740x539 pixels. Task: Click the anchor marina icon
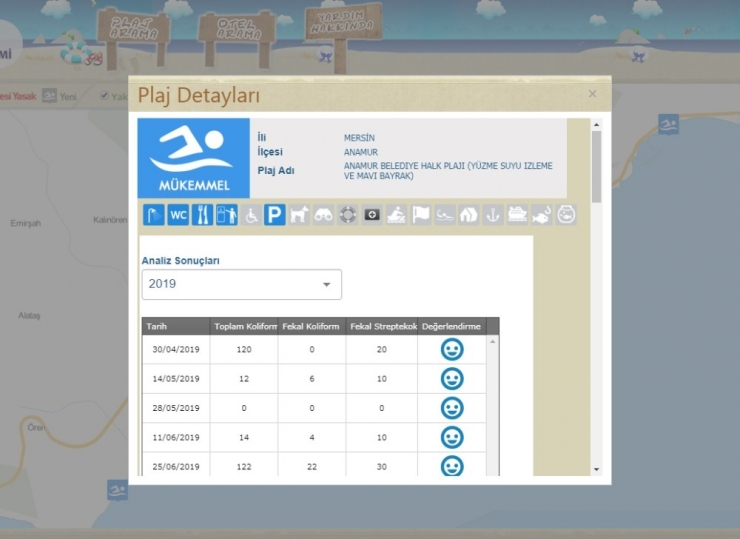pyautogui.click(x=493, y=214)
